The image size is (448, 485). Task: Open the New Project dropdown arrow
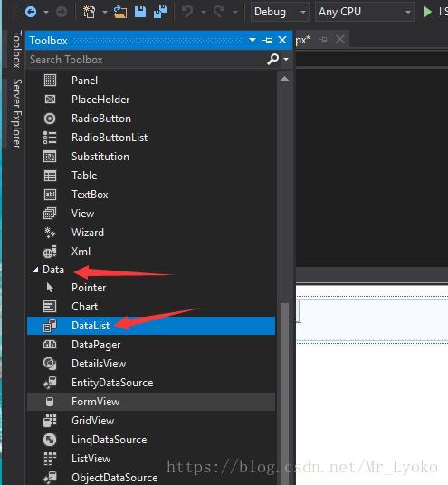[x=105, y=12]
